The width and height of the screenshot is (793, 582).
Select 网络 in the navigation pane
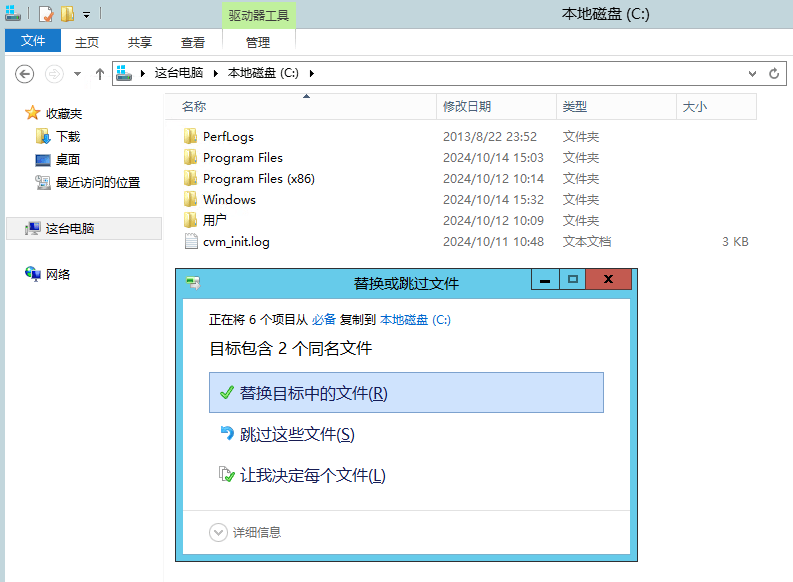point(58,275)
